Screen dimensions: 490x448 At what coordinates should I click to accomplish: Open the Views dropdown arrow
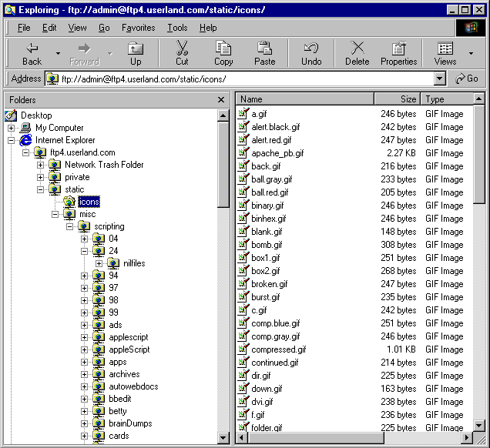click(x=471, y=53)
